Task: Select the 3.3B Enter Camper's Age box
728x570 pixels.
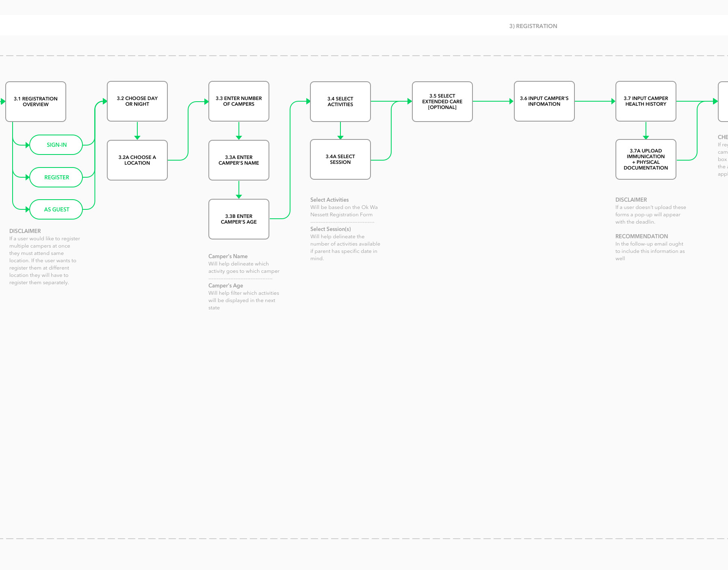Action: 239,219
